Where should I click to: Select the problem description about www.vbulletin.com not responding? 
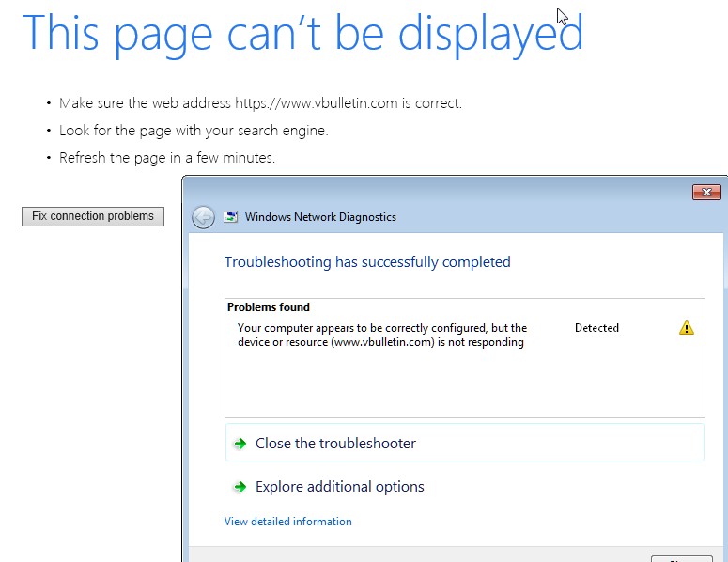tap(382, 335)
